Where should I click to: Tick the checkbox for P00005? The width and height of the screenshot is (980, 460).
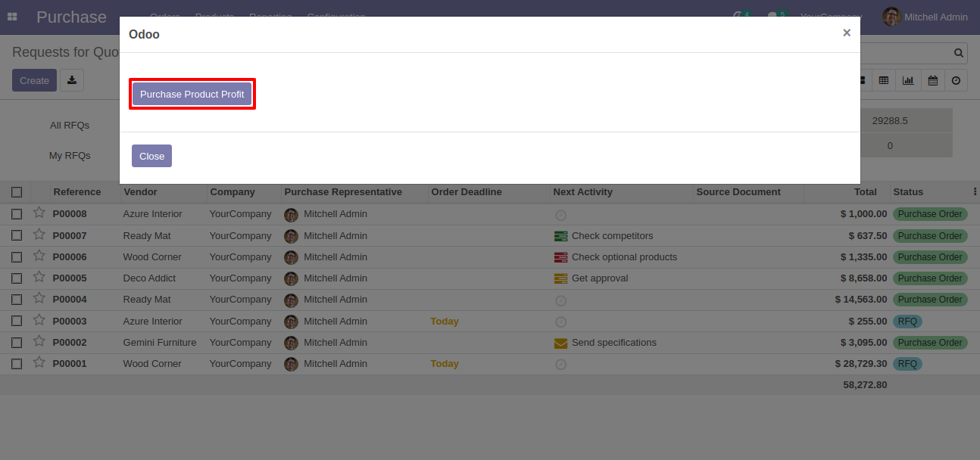click(x=17, y=278)
